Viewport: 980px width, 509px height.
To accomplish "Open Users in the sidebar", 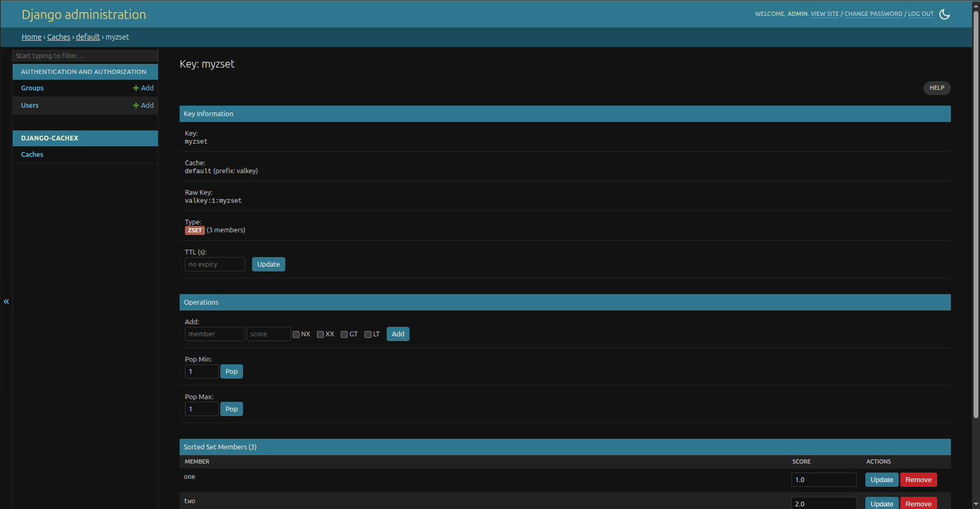I will tap(30, 106).
